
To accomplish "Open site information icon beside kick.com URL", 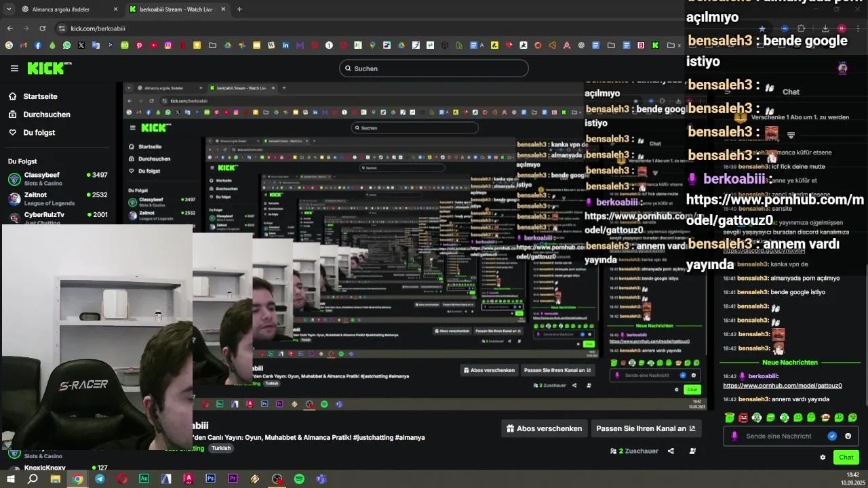I will click(x=62, y=28).
